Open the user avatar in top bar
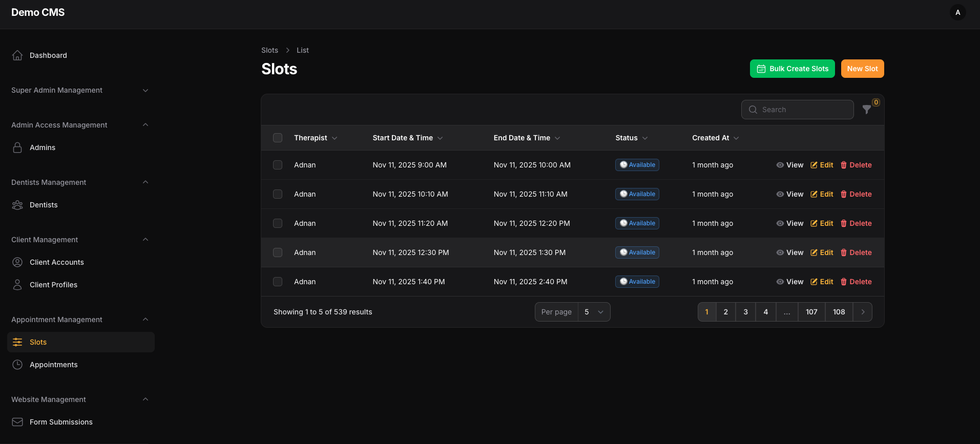 click(957, 12)
